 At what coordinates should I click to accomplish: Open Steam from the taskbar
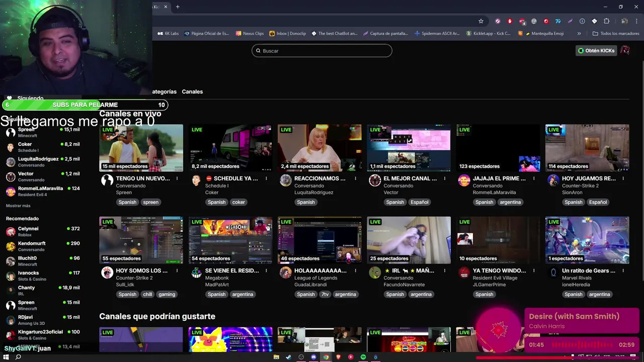click(288, 357)
